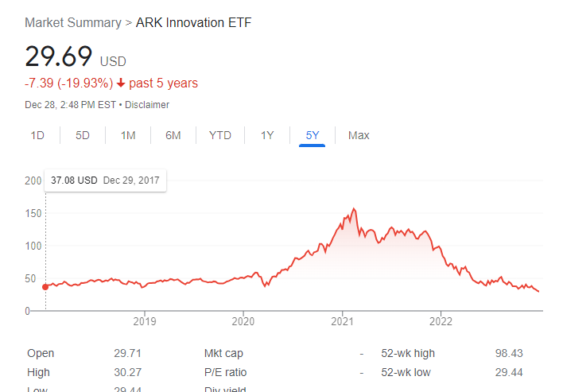Select the 1D time range tab

[37, 135]
